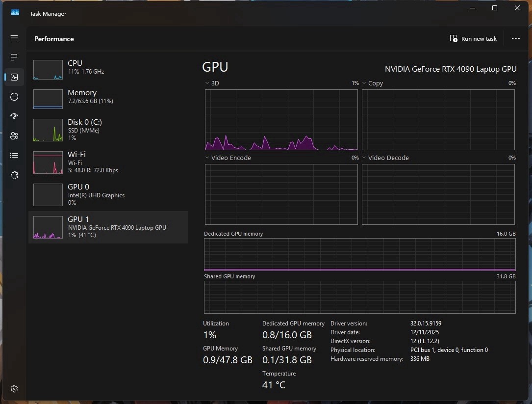Click the 41 °C temperature value

click(274, 385)
